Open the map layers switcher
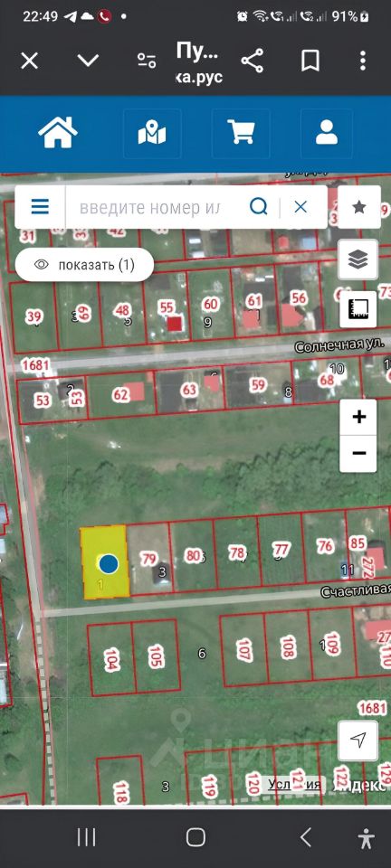Image resolution: width=391 pixels, height=868 pixels. click(358, 259)
